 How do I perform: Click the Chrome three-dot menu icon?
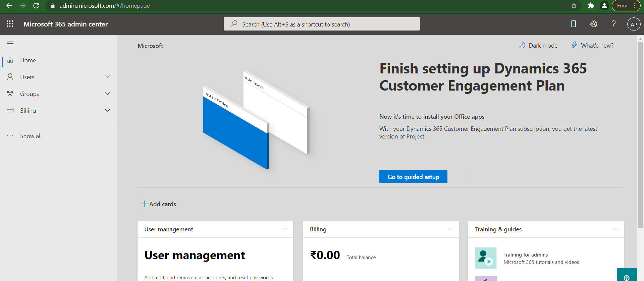click(x=635, y=6)
